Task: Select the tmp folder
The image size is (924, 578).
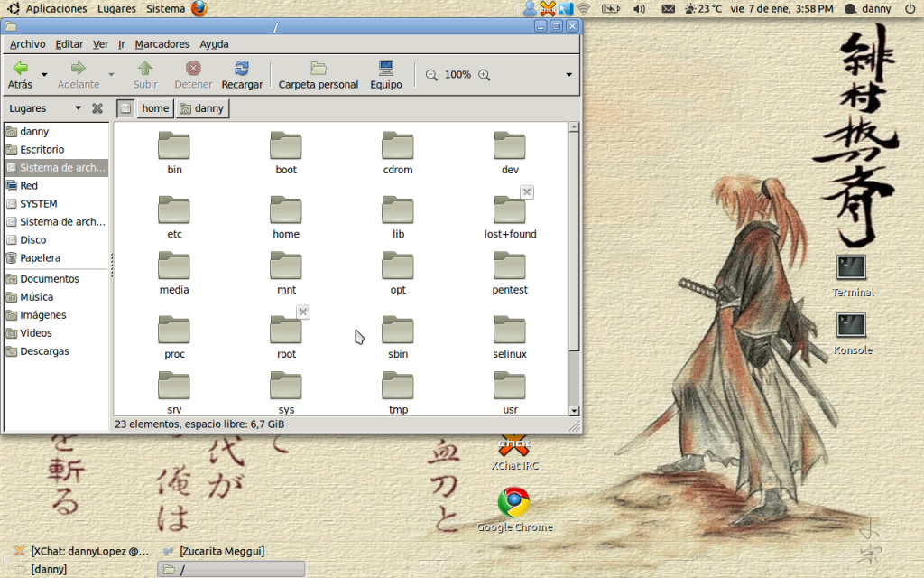Action: pos(398,393)
